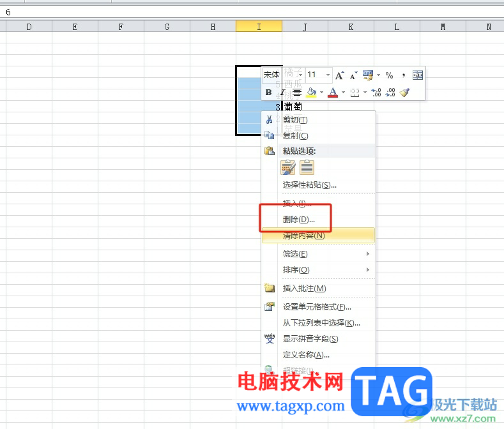Select 清除内容(N) menu entry
504x429 pixels.
(318, 236)
